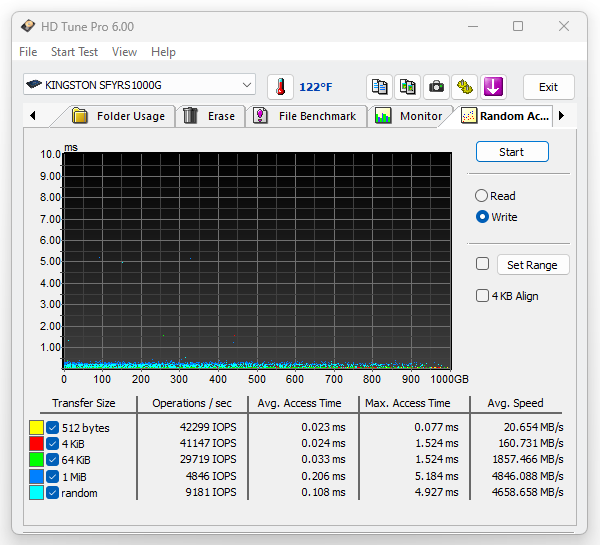Click the blue 1 MiB color swatch
The width and height of the screenshot is (600, 545).
36,476
